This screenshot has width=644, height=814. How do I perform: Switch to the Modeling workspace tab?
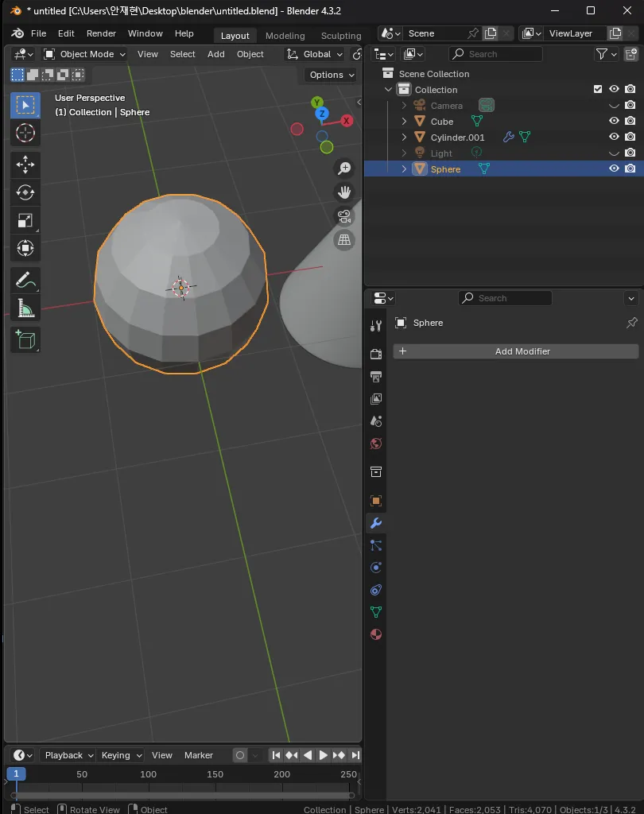pyautogui.click(x=285, y=36)
